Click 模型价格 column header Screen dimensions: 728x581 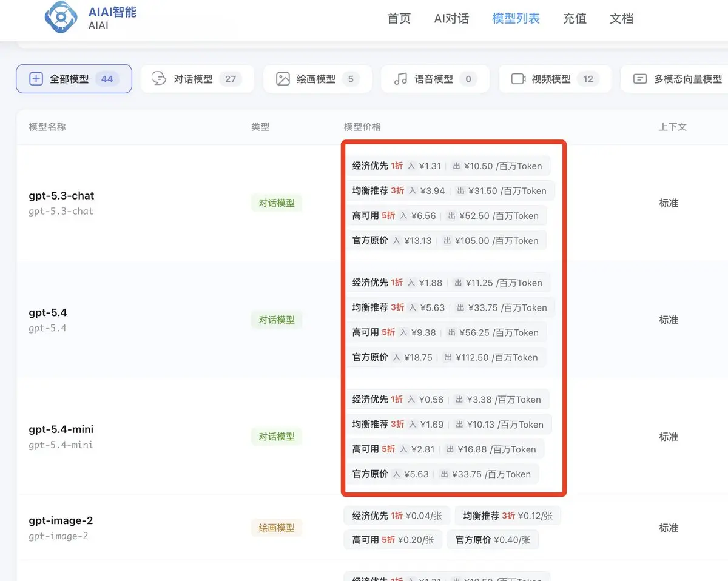(x=362, y=127)
